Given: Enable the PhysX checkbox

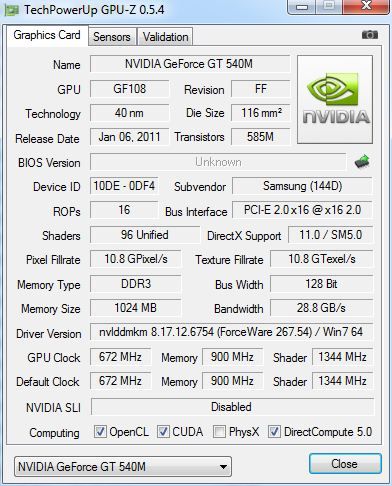Looking at the screenshot, I should coord(219,432).
